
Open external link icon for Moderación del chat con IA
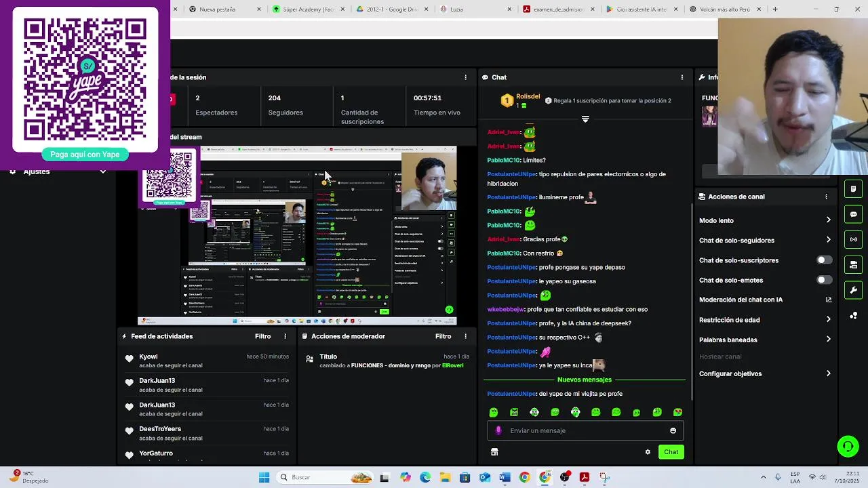tap(829, 300)
